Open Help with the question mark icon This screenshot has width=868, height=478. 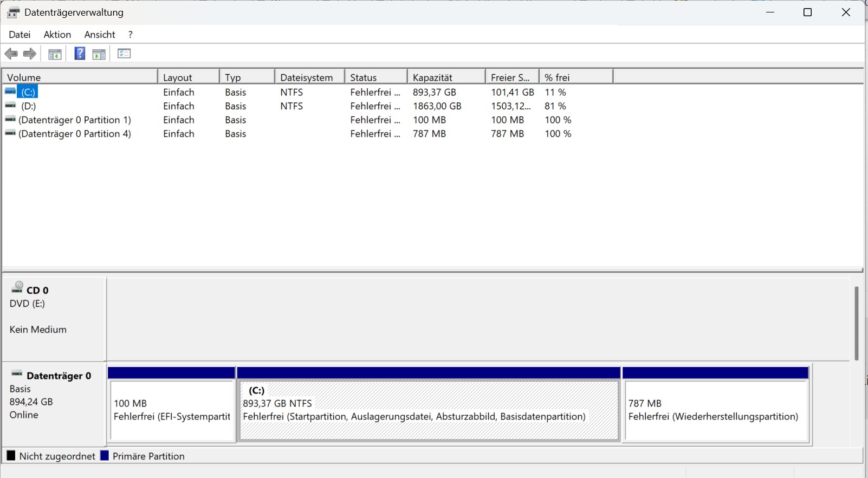click(x=80, y=54)
